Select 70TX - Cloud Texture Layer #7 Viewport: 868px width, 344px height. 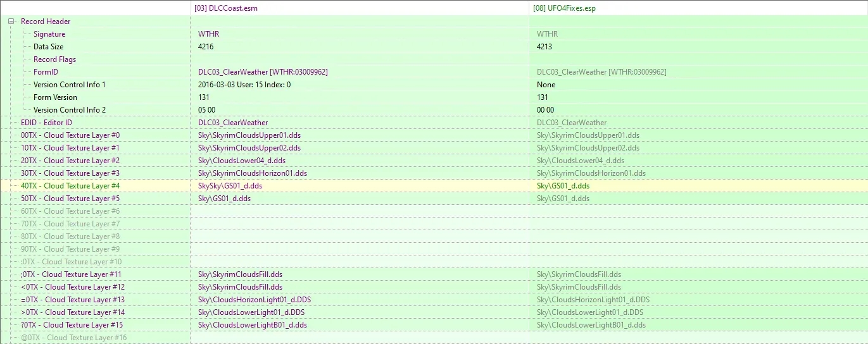[x=70, y=224]
